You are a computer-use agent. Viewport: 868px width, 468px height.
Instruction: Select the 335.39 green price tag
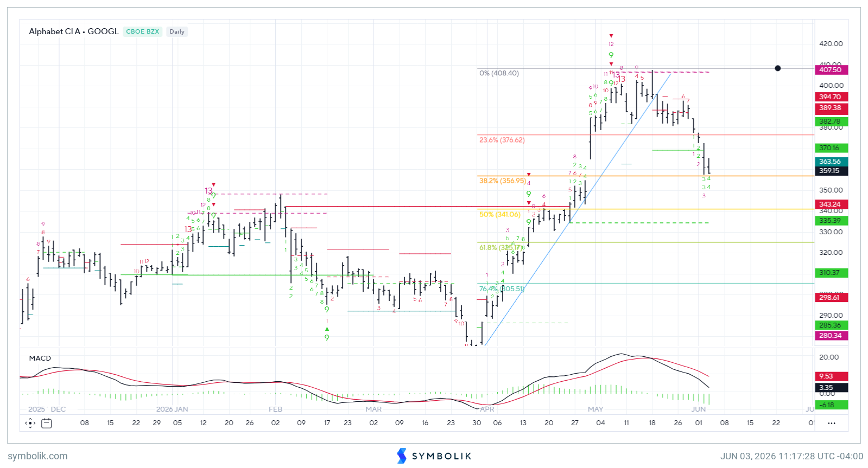click(x=831, y=221)
